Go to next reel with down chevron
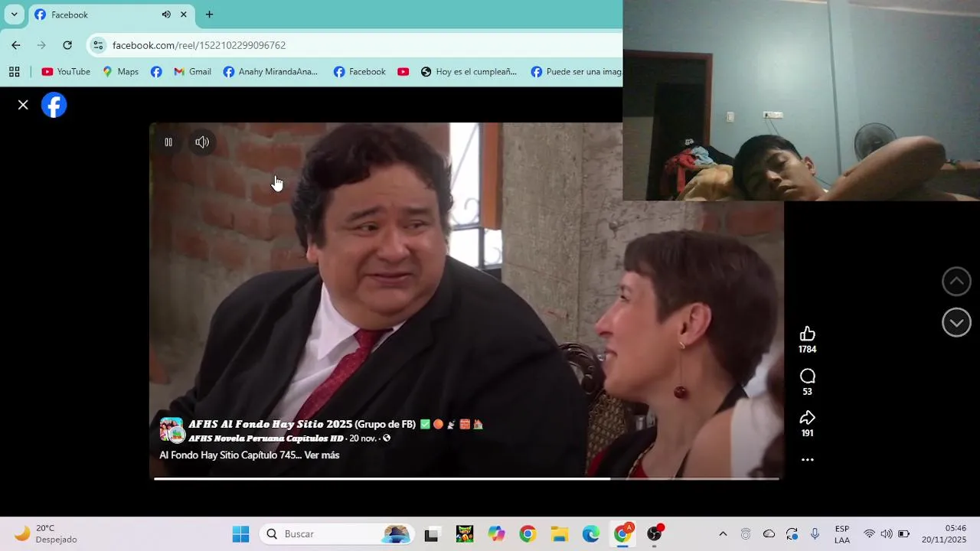This screenshot has width=980, height=551. 956,323
